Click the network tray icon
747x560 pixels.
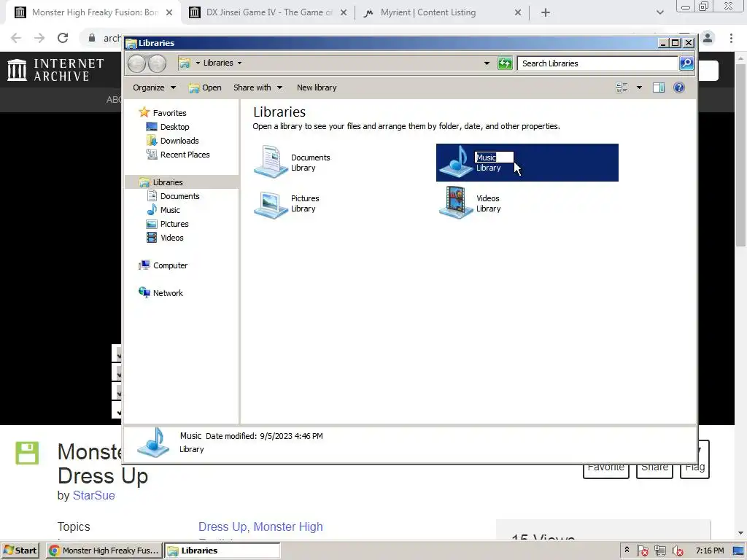coord(659,551)
